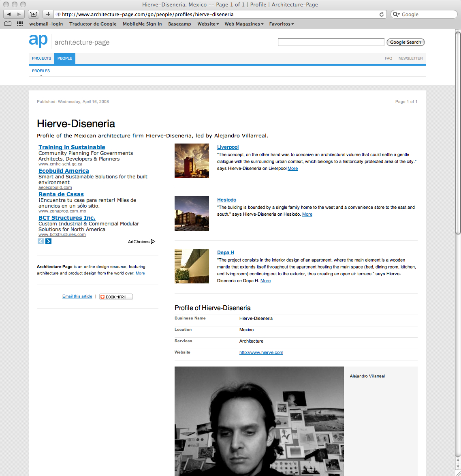Click More after Liverpool description
Viewport: 461px width, 476px height.
pyautogui.click(x=292, y=169)
